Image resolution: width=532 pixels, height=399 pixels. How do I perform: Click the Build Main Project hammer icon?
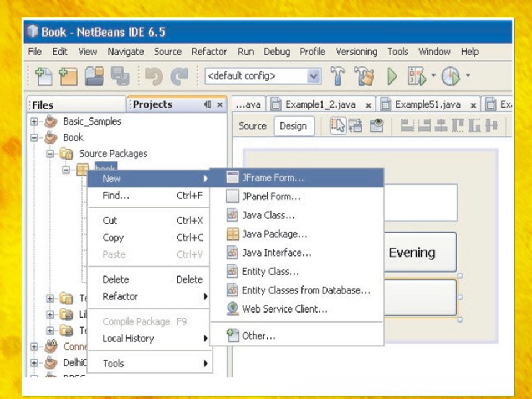[337, 76]
